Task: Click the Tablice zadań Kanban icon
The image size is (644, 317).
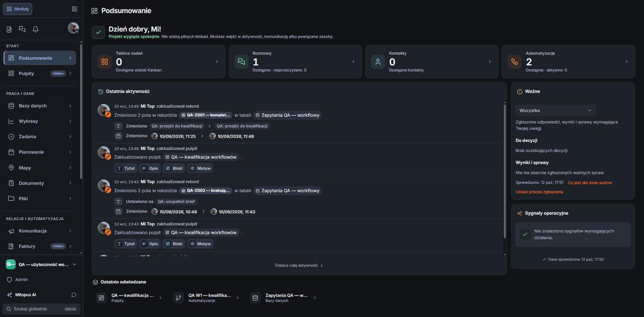Action: (105, 62)
